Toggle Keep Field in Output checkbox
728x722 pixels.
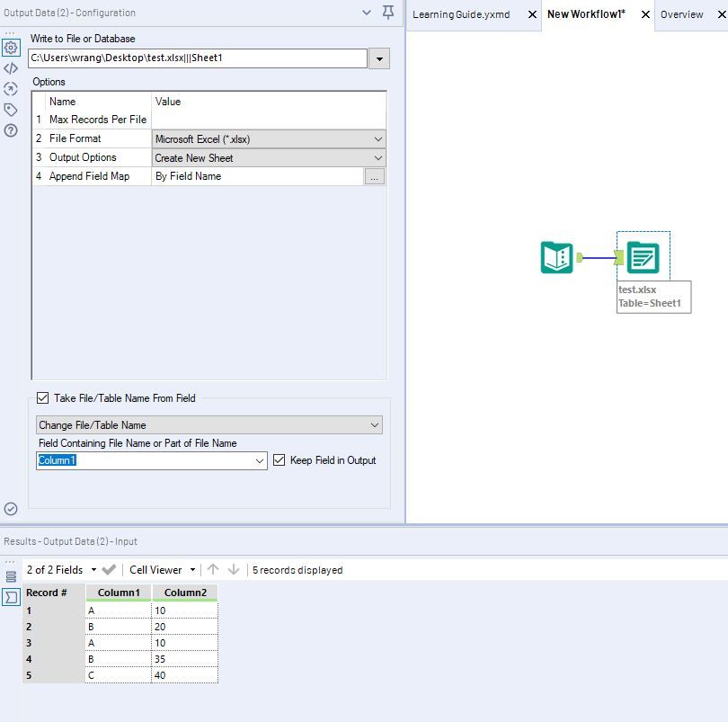tap(279, 460)
